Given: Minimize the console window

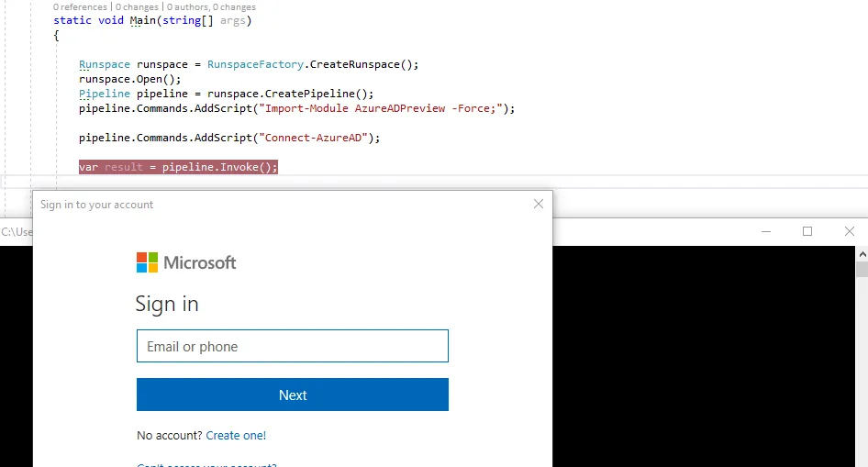Looking at the screenshot, I should click(x=766, y=231).
